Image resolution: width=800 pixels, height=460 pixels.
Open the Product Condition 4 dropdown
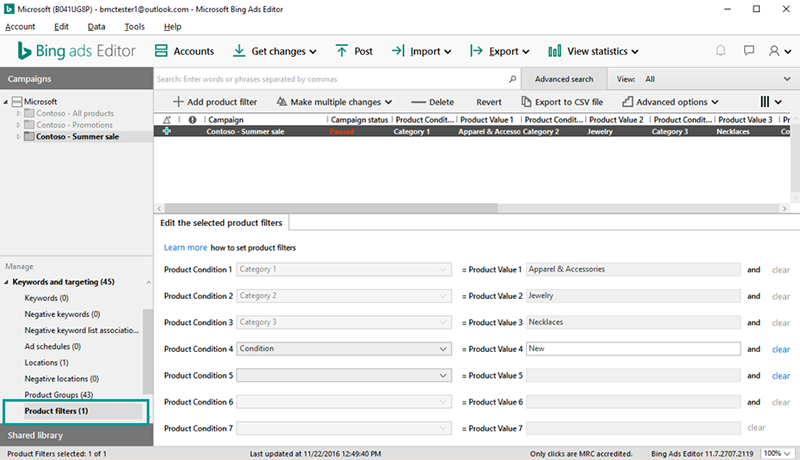(x=344, y=349)
